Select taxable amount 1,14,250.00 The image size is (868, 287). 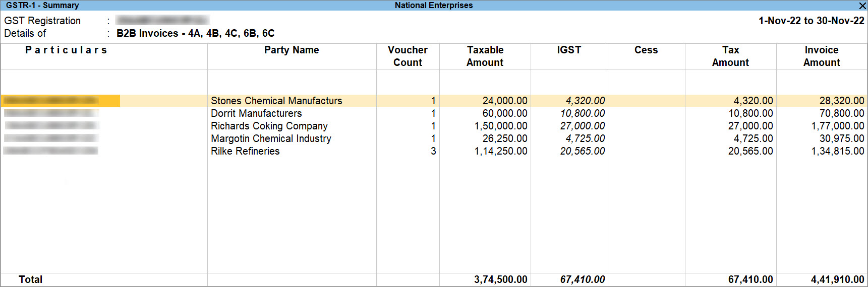(x=501, y=151)
